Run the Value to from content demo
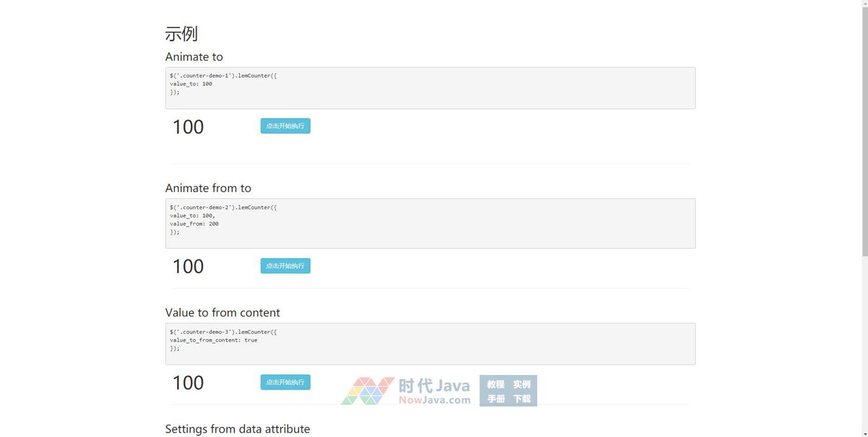Screen dimensions: 868x437 (285, 382)
